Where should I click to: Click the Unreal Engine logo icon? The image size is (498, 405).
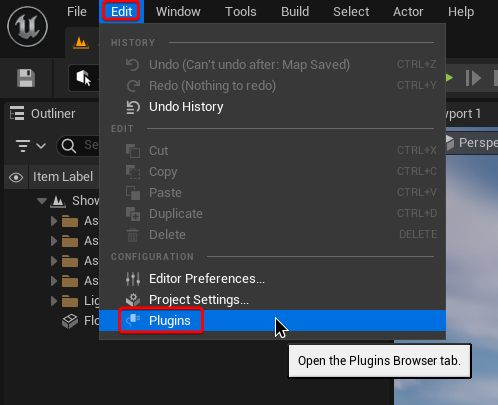coord(27,26)
